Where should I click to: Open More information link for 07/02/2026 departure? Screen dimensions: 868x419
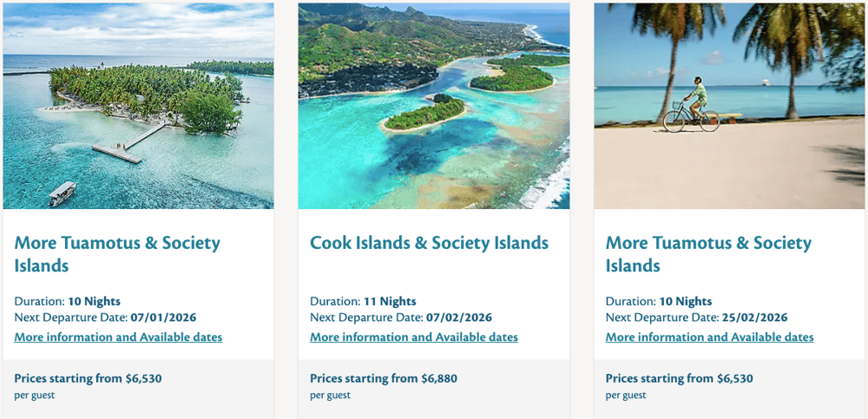click(x=414, y=337)
